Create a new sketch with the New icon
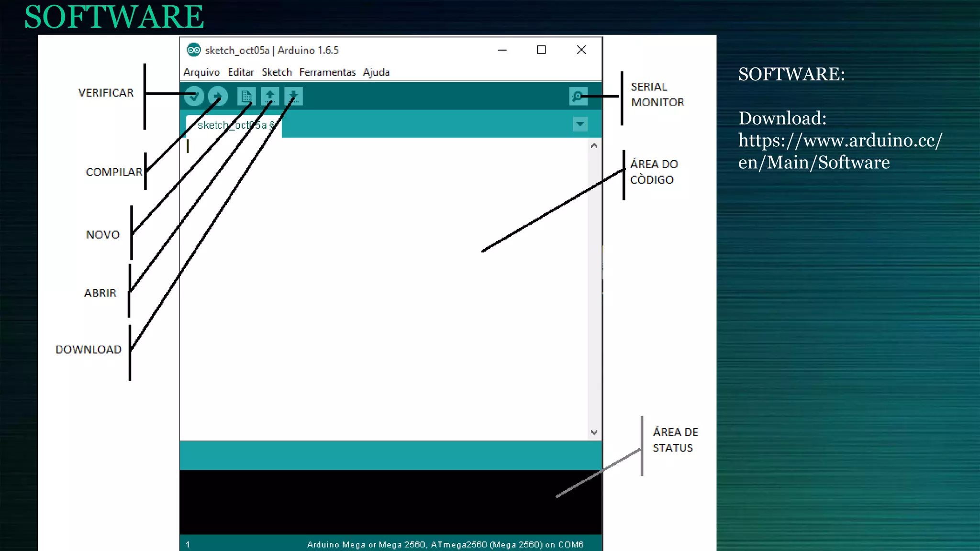This screenshot has width=980, height=551. [246, 96]
